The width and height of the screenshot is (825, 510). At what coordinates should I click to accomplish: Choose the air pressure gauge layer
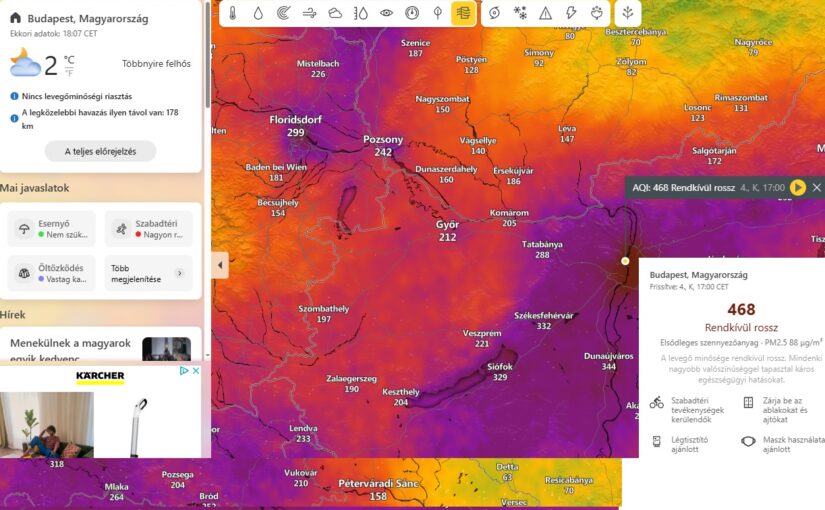click(x=412, y=13)
